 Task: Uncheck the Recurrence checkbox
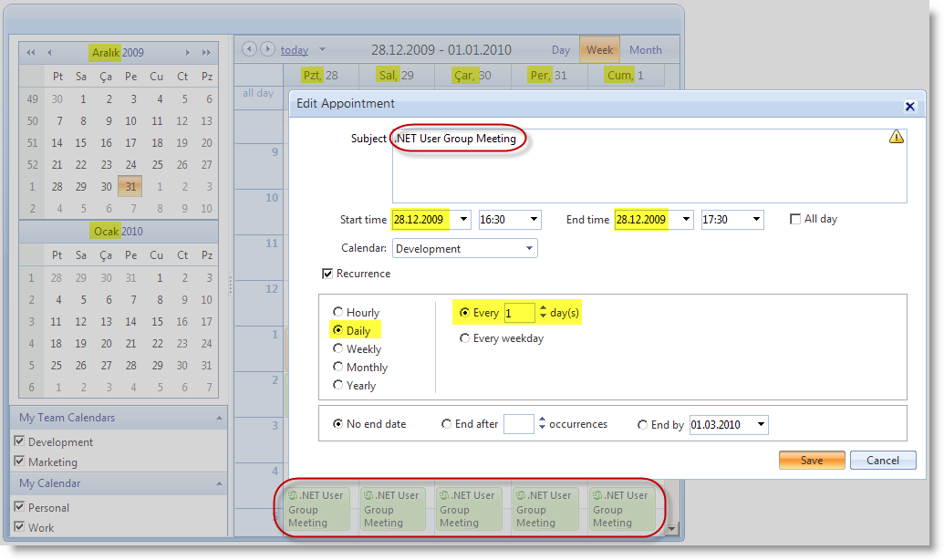327,274
